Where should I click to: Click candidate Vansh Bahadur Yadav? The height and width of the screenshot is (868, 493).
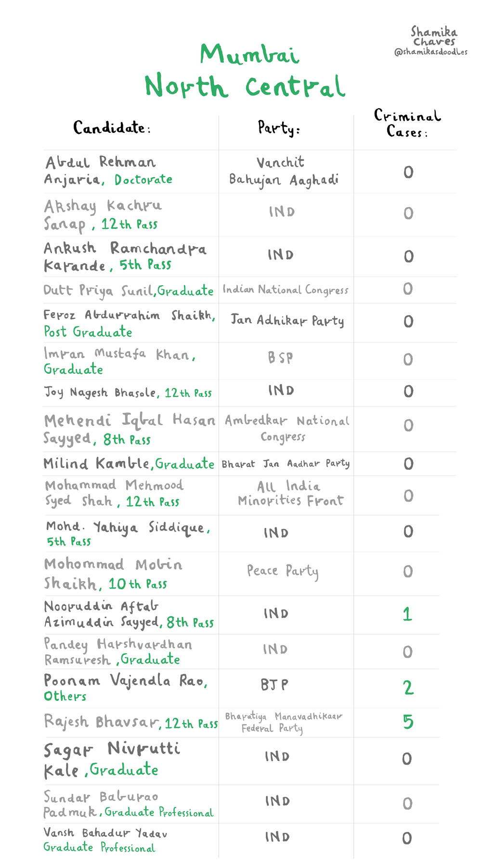click(105, 833)
